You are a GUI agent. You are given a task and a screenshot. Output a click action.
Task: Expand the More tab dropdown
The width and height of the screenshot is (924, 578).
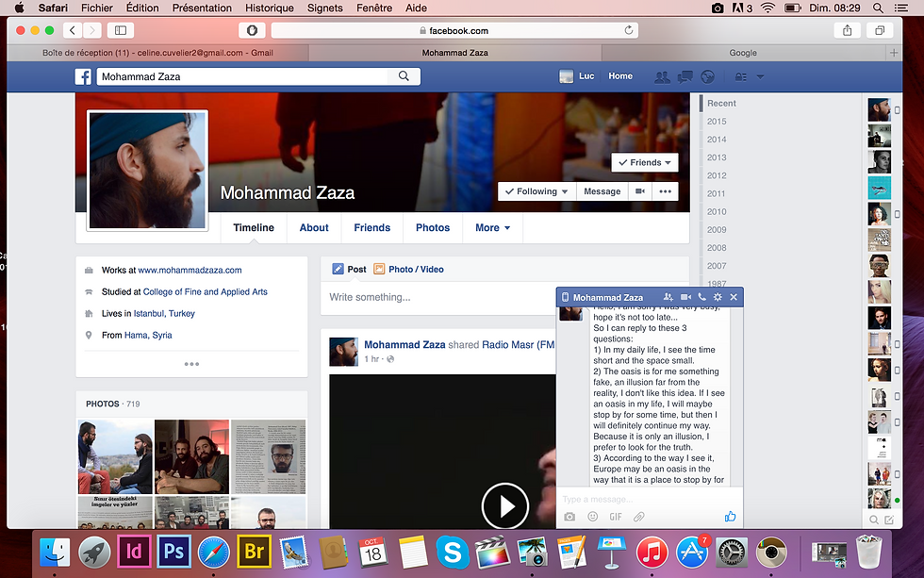pyautogui.click(x=492, y=227)
